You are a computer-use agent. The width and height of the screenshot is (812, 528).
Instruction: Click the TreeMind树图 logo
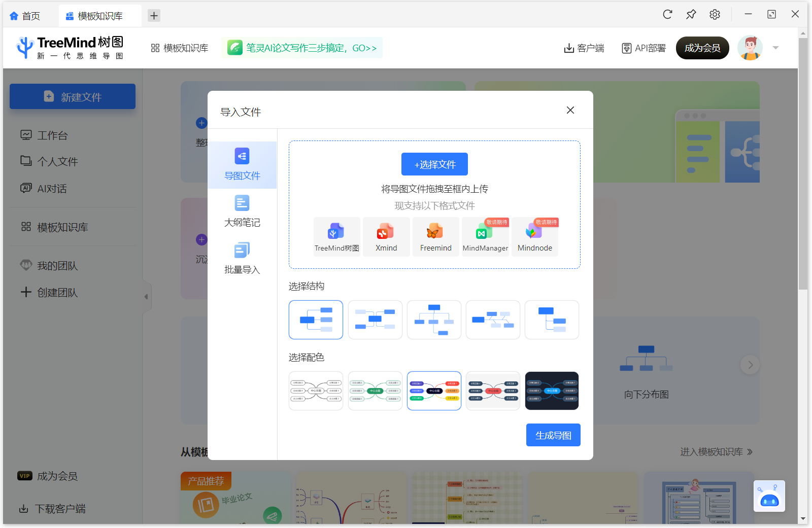pos(70,48)
